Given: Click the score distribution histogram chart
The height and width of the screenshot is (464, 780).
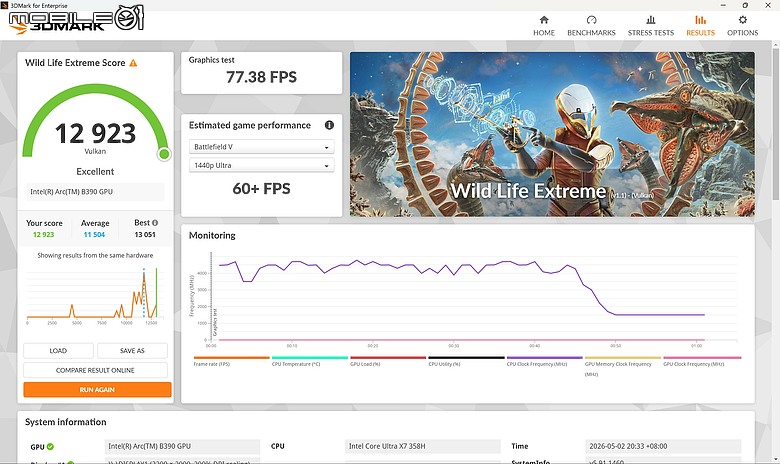Looking at the screenshot, I should pyautogui.click(x=95, y=294).
